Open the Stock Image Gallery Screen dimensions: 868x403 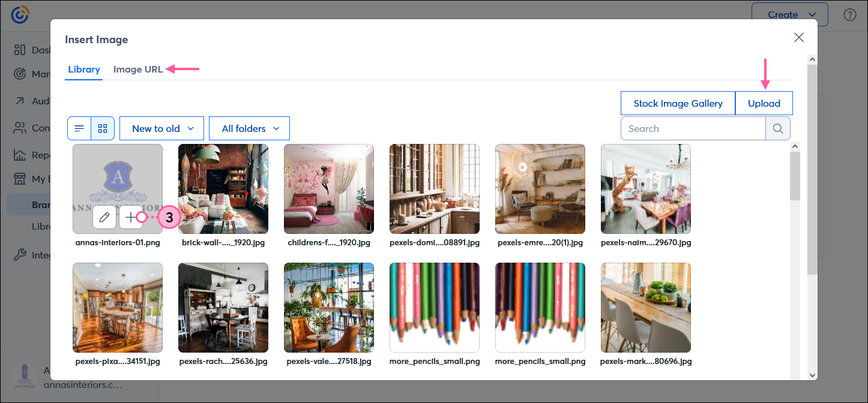(x=678, y=103)
